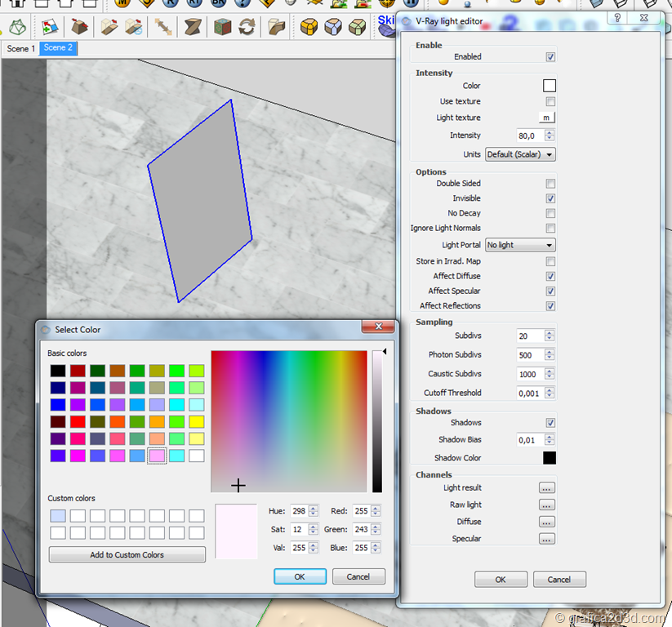Click the textured green-red cube toolbar icon
The height and width of the screenshot is (627, 672).
click(x=222, y=28)
